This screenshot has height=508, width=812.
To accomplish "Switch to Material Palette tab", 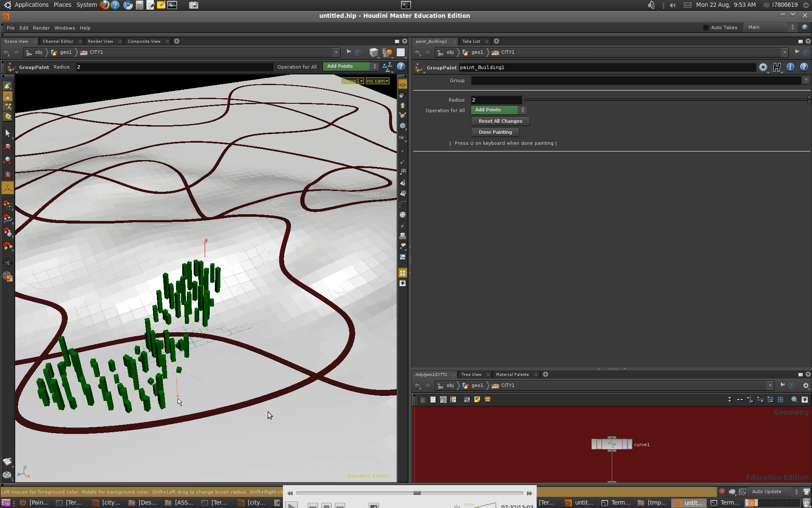I will [512, 375].
